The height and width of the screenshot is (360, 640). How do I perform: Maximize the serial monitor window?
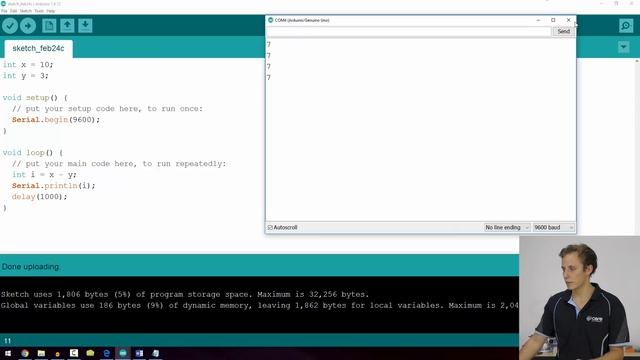[x=553, y=20]
